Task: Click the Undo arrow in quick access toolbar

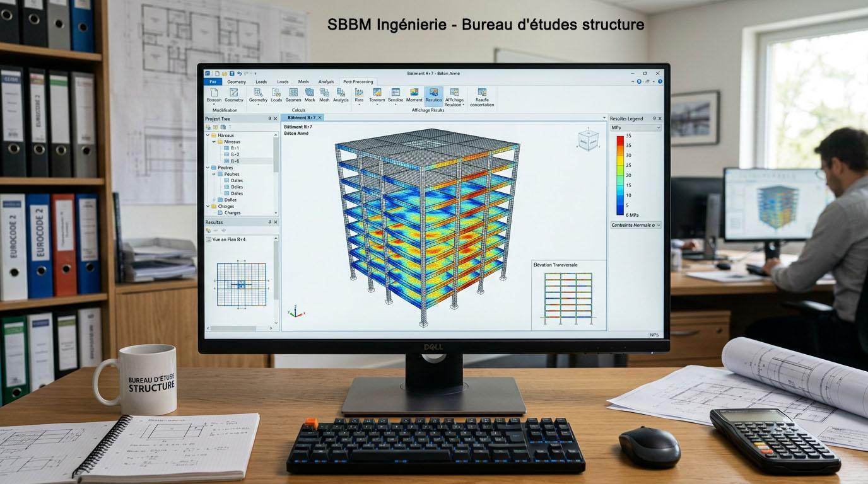Action: [240, 73]
